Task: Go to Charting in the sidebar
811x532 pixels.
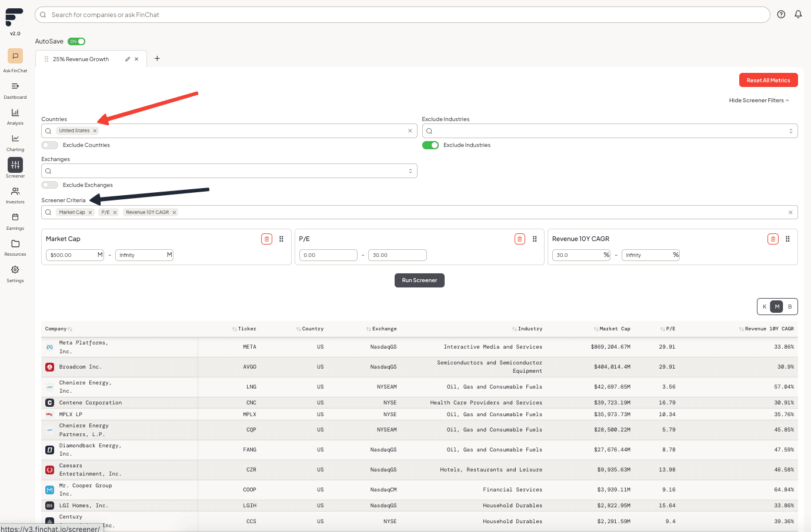Action: 15,139
